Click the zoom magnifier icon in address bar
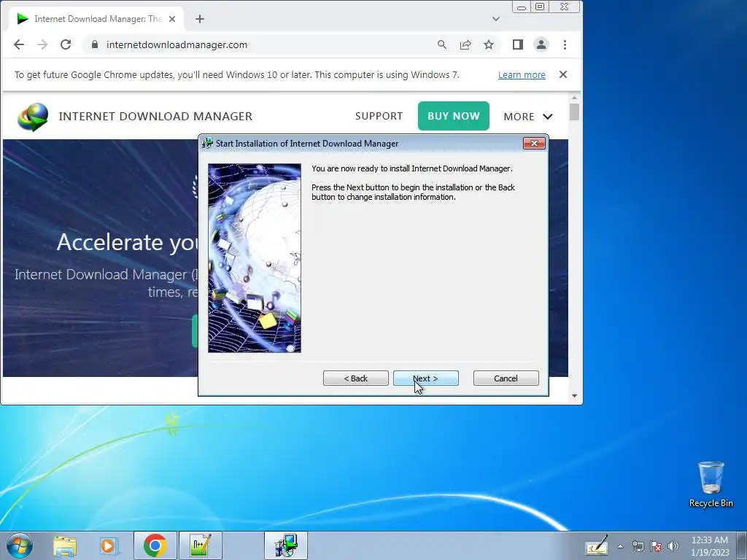Viewport: 747px width, 560px height. [441, 44]
